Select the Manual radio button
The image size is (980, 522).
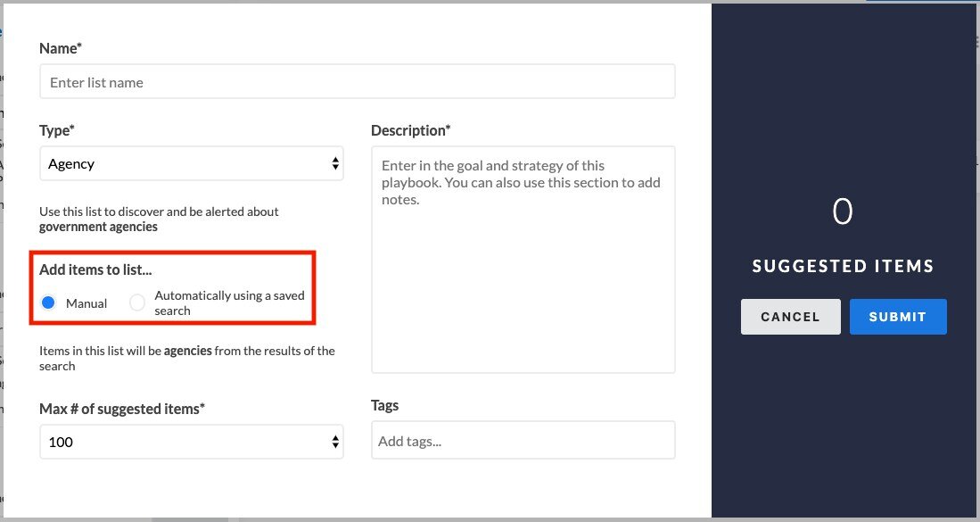tap(48, 302)
